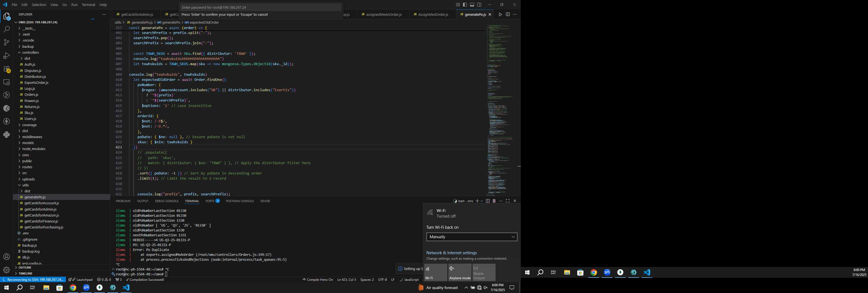Toggle secondary side bar visibility

479,5
